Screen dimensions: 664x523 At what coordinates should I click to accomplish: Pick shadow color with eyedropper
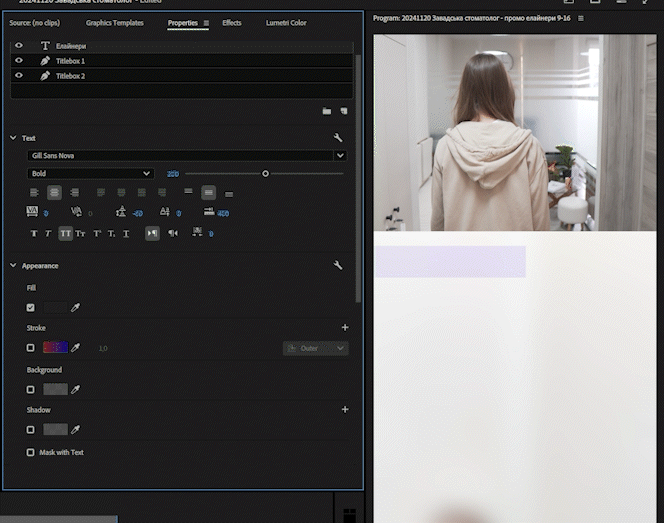pos(75,429)
